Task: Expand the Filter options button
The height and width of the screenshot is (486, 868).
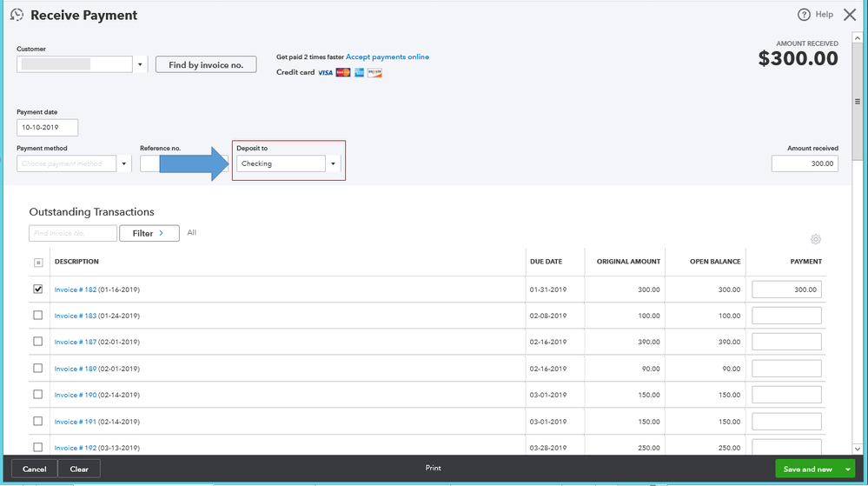Action: (149, 233)
